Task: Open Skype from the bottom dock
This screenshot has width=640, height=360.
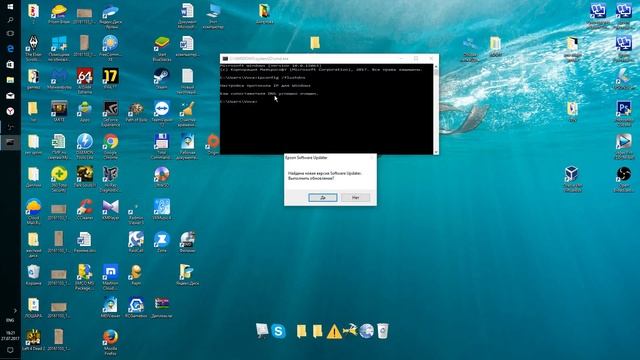Action: point(278,331)
